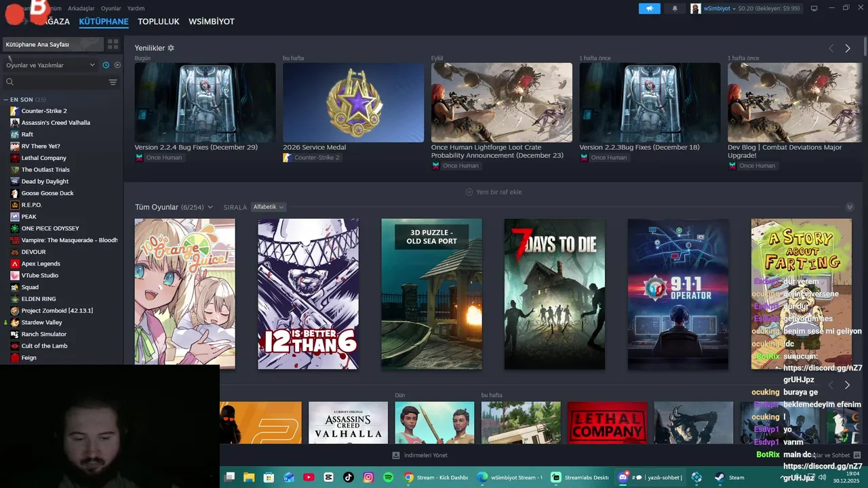The width and height of the screenshot is (868, 488).
Task: Show next Yenilikler news items
Action: [848, 48]
